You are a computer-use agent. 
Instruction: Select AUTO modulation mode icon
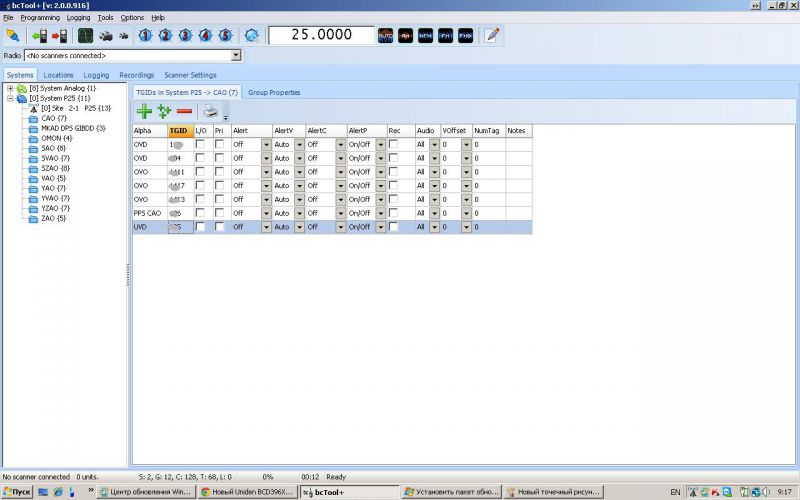(x=385, y=36)
